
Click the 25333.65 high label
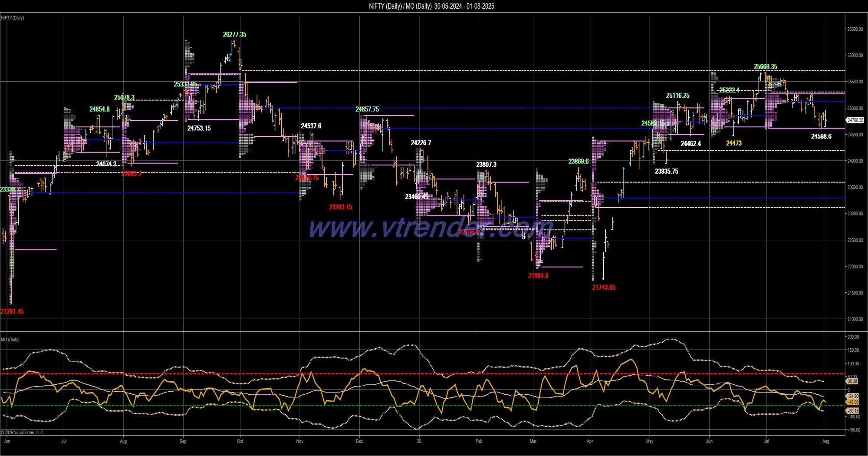185,84
